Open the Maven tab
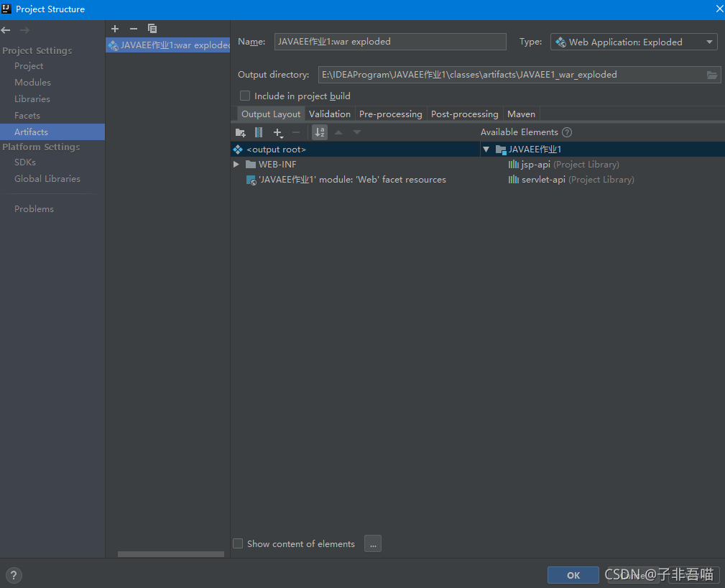The width and height of the screenshot is (725, 588). tap(521, 114)
